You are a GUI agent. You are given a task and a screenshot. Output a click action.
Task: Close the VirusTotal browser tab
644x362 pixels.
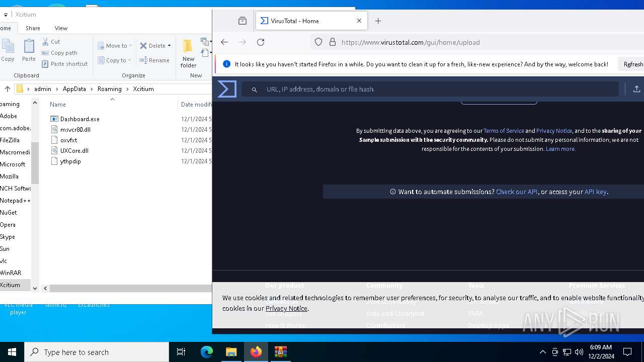359,21
